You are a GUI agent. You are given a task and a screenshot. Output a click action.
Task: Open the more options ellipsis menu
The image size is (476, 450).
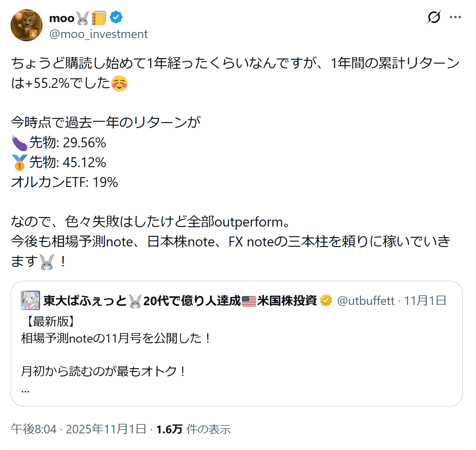pyautogui.click(x=455, y=17)
